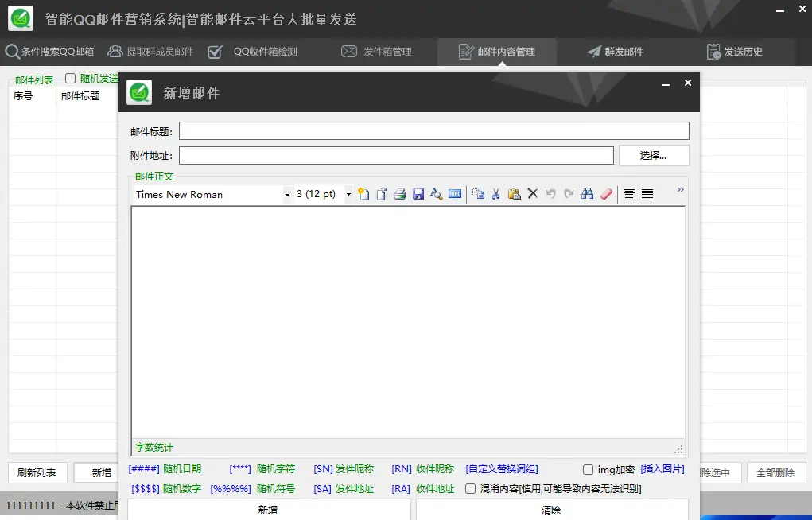This screenshot has width=812, height=520.
Task: Click the 字数统计 status text
Action: (153, 447)
